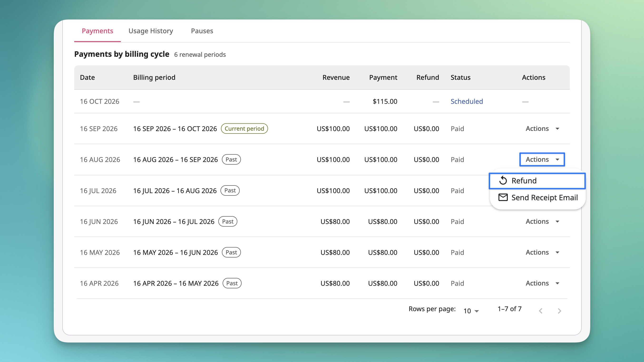The image size is (644, 362).
Task: Click the Billing period column header
Action: pyautogui.click(x=154, y=77)
